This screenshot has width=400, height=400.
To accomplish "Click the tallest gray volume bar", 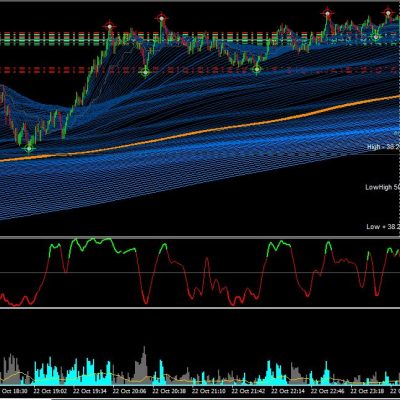I will pos(144,366).
